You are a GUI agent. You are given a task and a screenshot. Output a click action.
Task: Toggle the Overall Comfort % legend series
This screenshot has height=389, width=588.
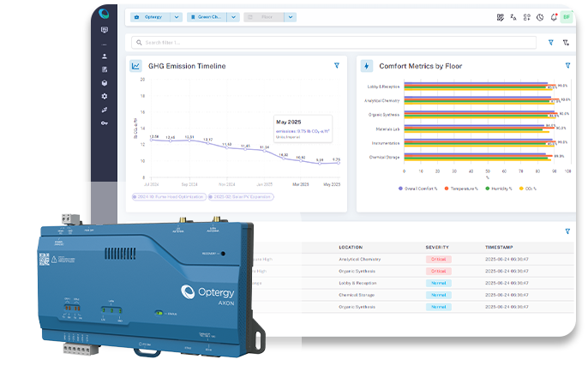point(421,188)
